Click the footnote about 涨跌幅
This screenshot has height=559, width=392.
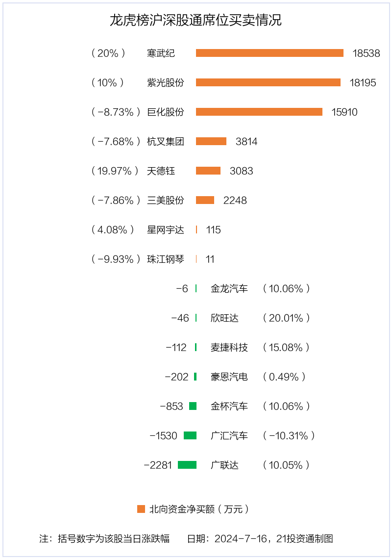pyautogui.click(x=104, y=538)
